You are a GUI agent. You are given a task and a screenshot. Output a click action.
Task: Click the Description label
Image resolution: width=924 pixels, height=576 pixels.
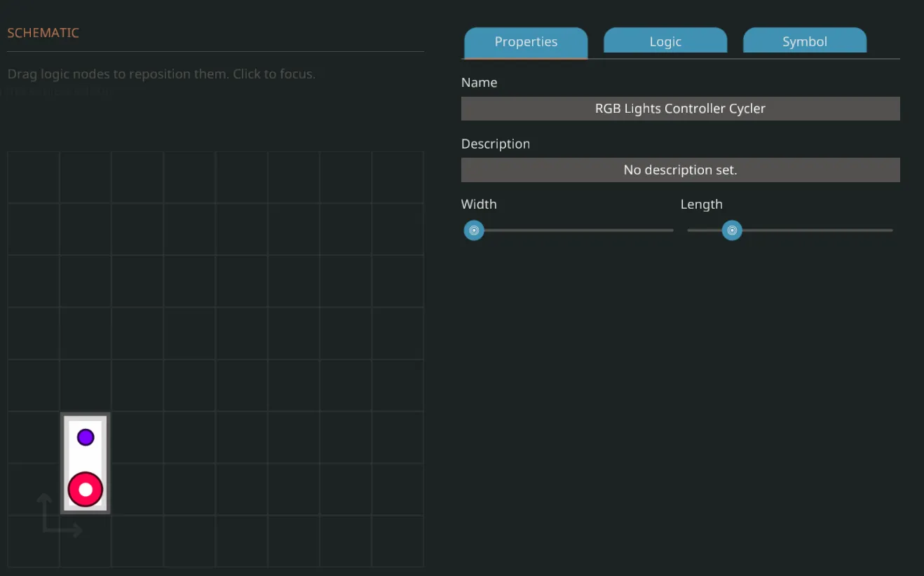pos(495,144)
